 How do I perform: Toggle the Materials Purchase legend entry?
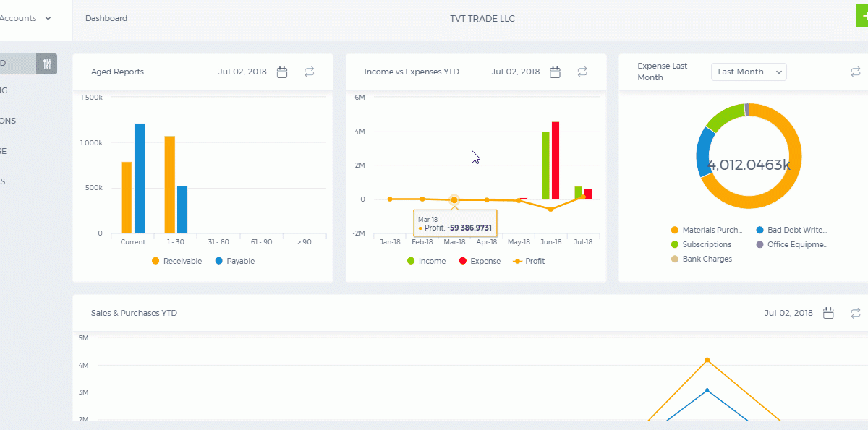(707, 230)
